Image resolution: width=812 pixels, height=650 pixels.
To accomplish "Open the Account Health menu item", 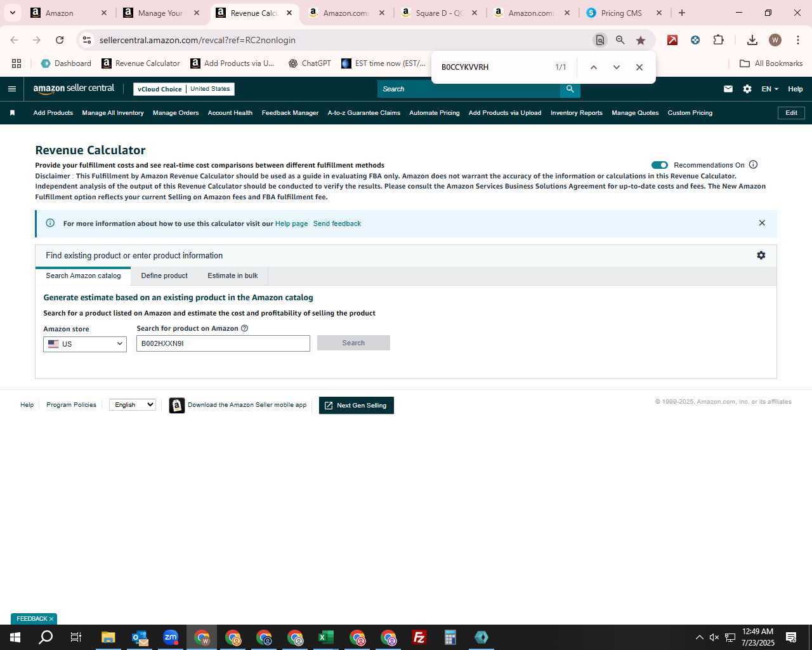I will 230,113.
